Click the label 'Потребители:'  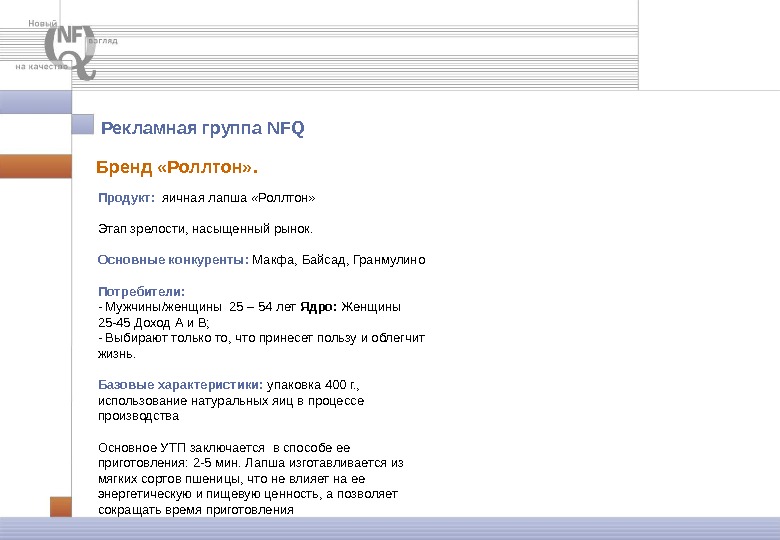point(141,291)
